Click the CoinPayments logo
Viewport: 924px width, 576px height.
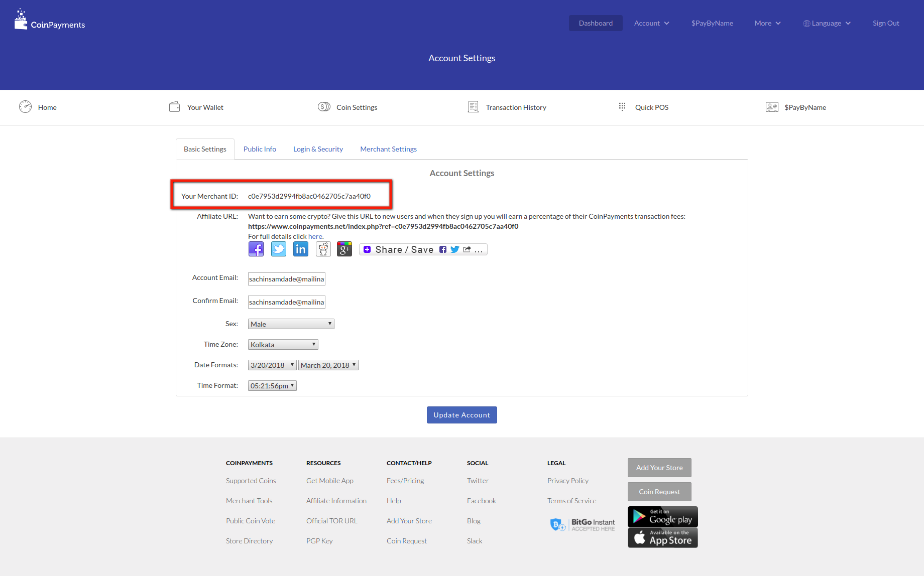point(50,20)
